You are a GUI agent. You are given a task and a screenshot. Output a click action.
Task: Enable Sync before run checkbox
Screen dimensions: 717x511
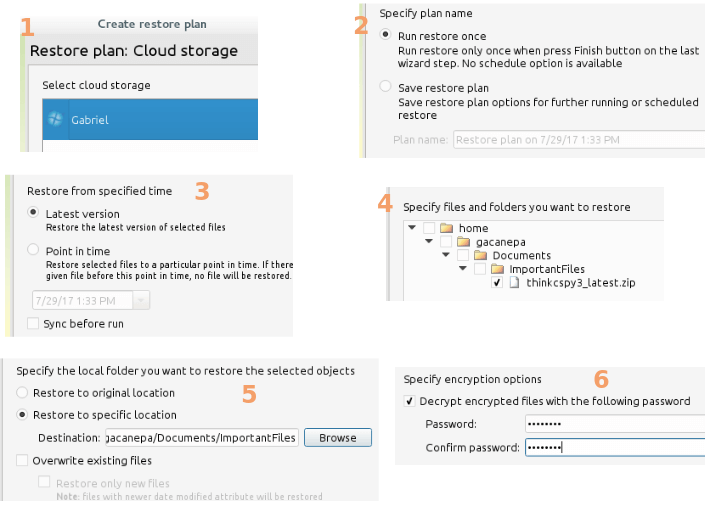[x=33, y=323]
